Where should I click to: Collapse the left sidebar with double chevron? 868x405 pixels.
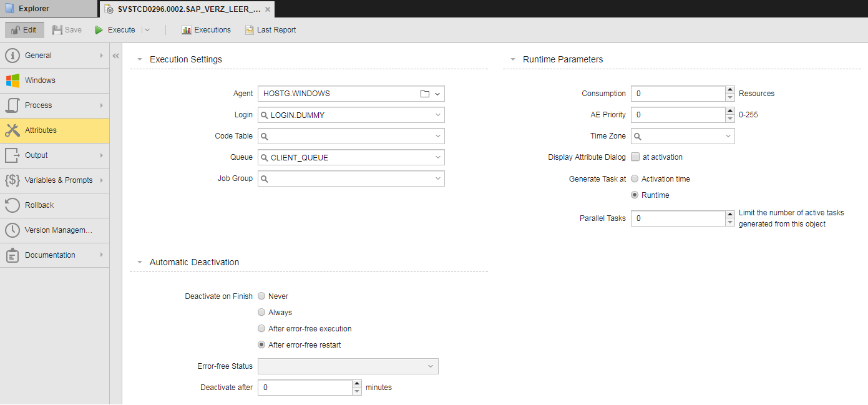click(x=115, y=56)
